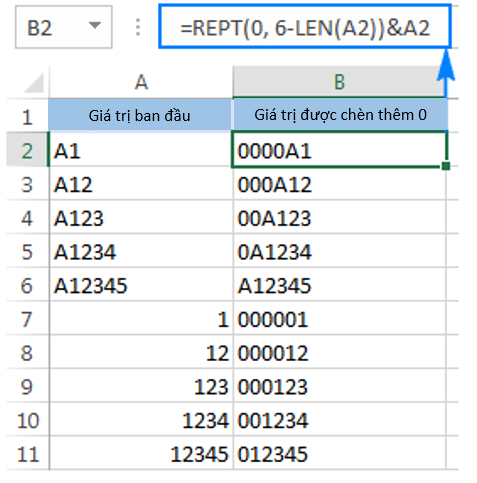Select cell A6 containing A12345
Screen dimensions: 477x483
click(x=141, y=284)
